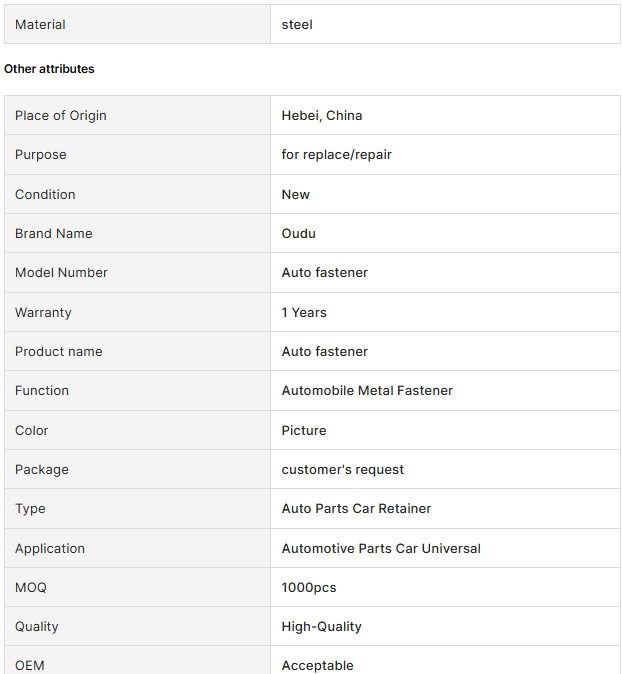Select the '1 Years' warranty value
The width and height of the screenshot is (622, 674).
[304, 312]
